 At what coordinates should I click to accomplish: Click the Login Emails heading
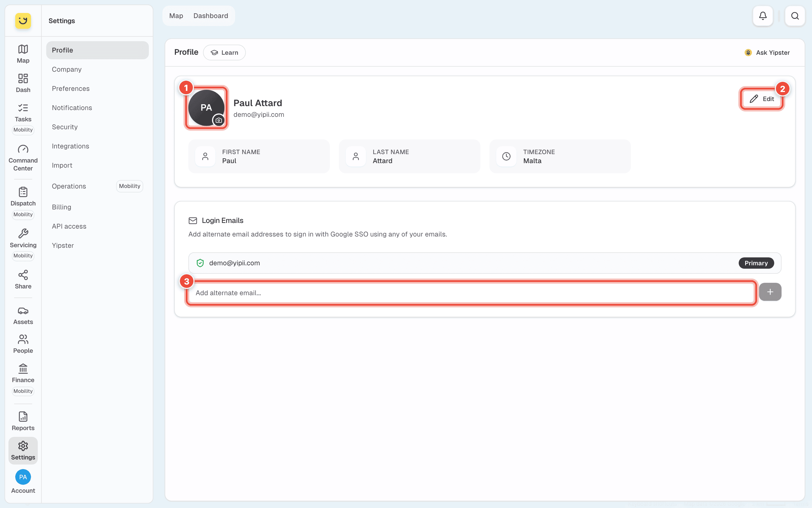[222, 220]
